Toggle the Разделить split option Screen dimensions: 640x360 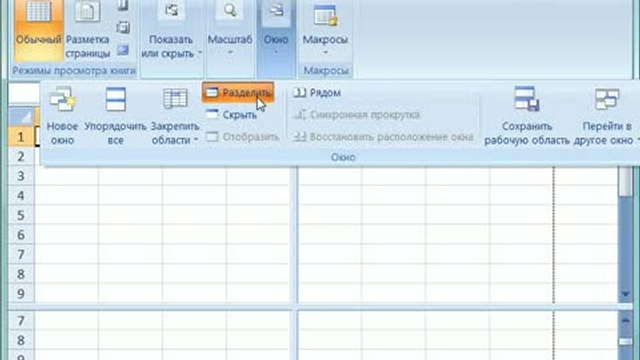pyautogui.click(x=238, y=93)
